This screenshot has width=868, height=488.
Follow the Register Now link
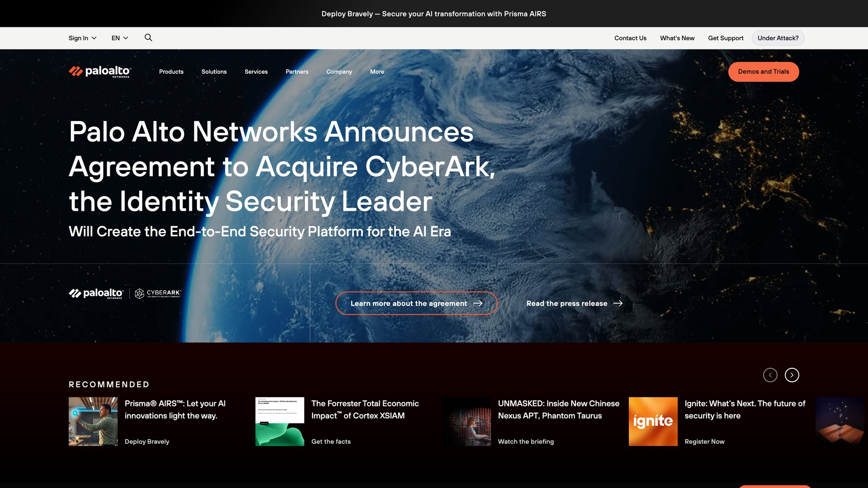point(704,441)
